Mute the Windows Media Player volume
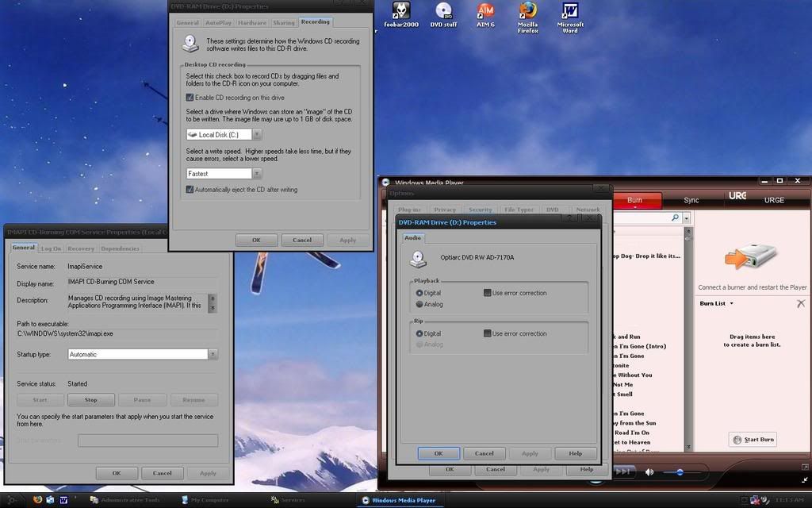 pos(649,472)
